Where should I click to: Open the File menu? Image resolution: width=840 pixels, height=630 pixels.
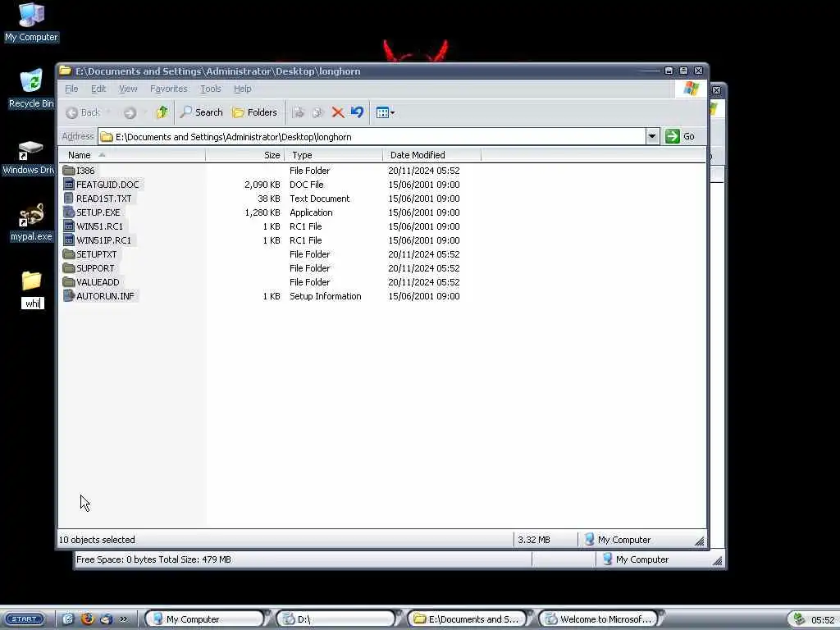point(71,89)
